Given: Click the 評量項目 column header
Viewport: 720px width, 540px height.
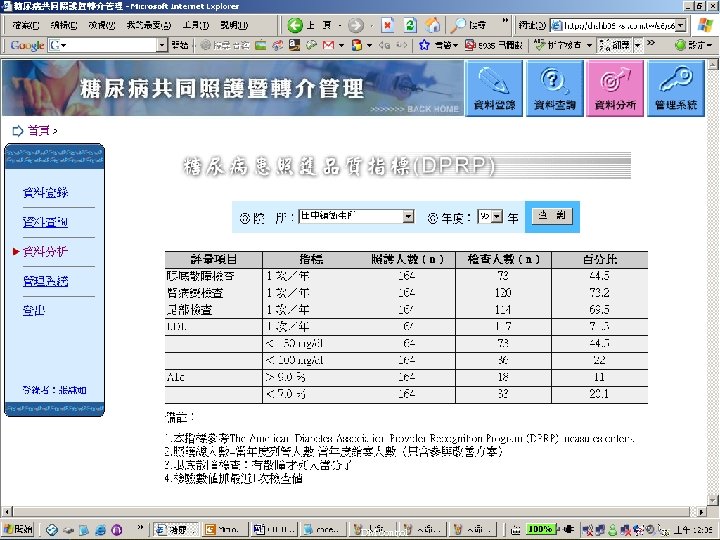Looking at the screenshot, I should click(214, 259).
